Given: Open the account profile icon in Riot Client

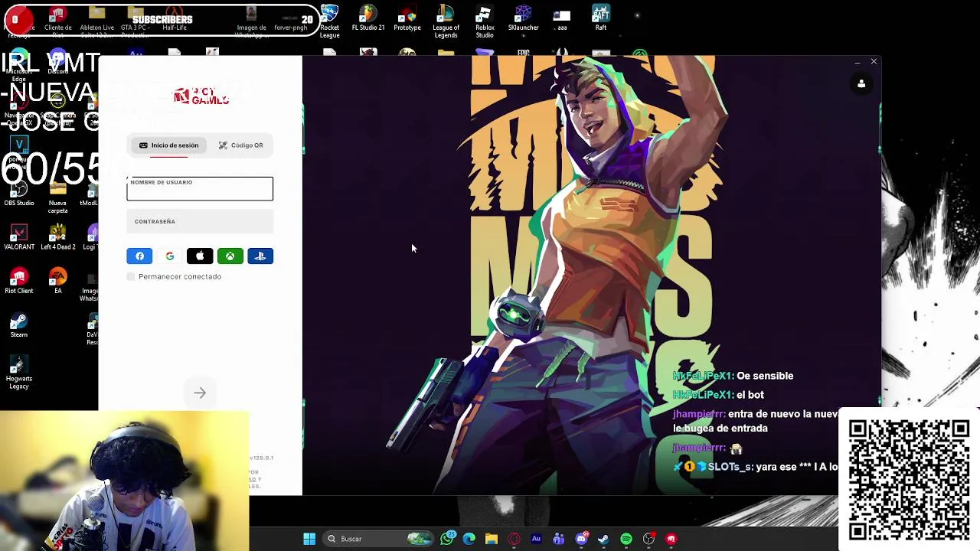Looking at the screenshot, I should pyautogui.click(x=861, y=84).
